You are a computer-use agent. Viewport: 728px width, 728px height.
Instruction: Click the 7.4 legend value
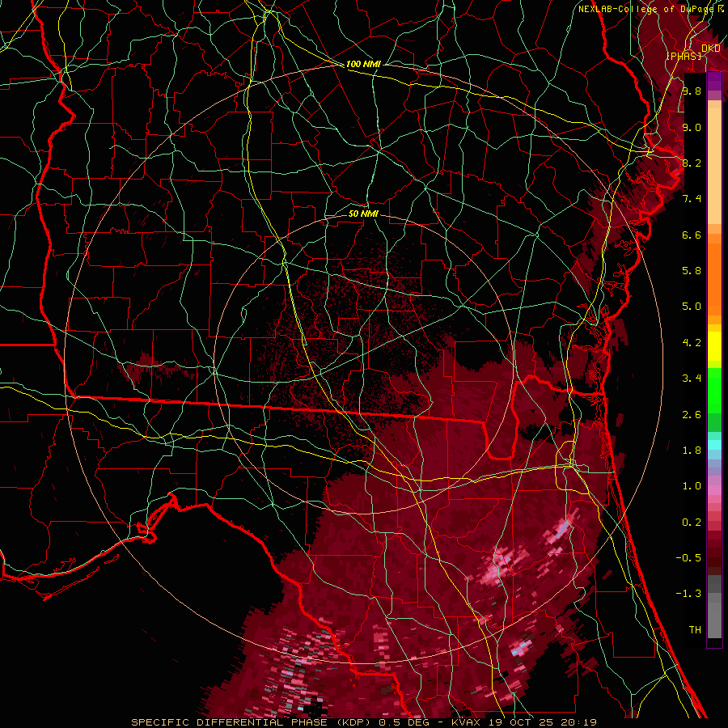coord(692,199)
